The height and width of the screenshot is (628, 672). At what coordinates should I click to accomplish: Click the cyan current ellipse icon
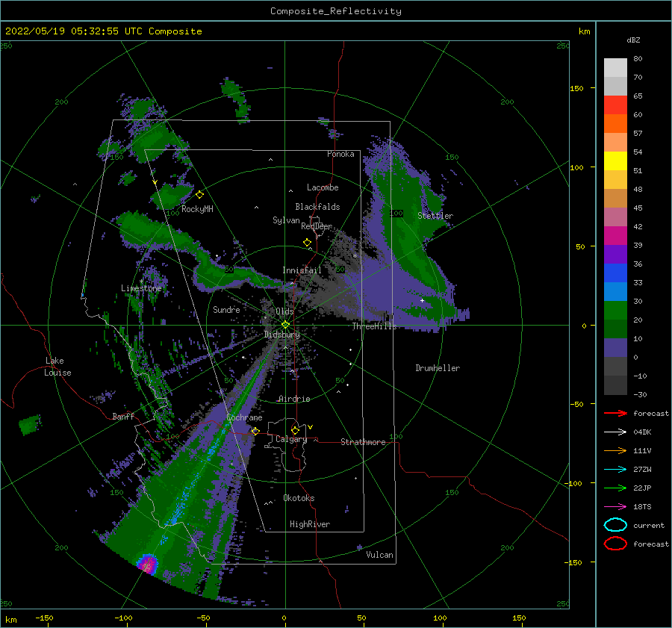tap(615, 525)
